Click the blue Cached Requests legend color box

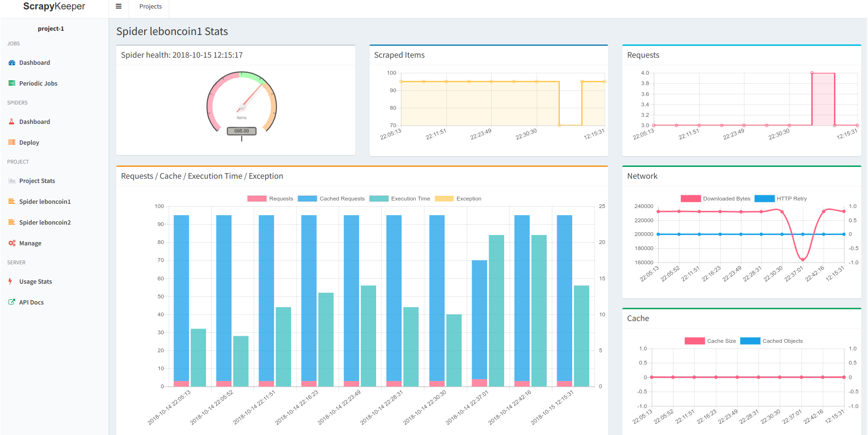(x=307, y=199)
